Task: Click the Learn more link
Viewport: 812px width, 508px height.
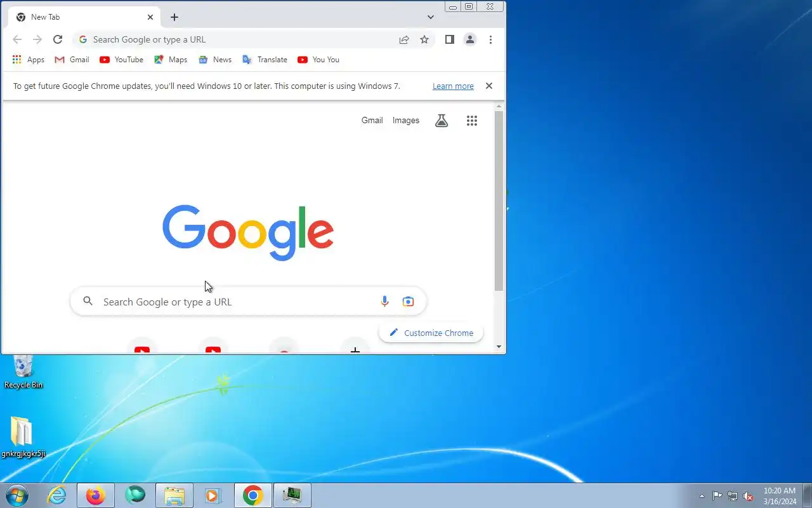Action: coord(453,86)
